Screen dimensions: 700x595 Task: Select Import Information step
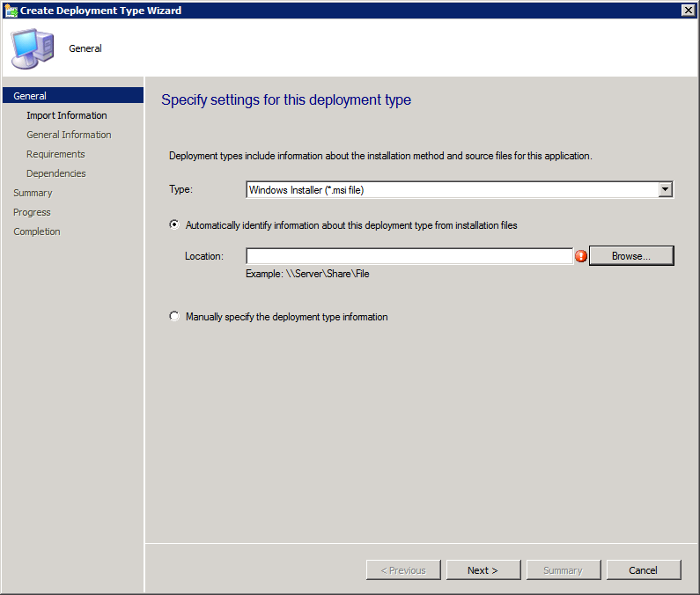pyautogui.click(x=67, y=115)
